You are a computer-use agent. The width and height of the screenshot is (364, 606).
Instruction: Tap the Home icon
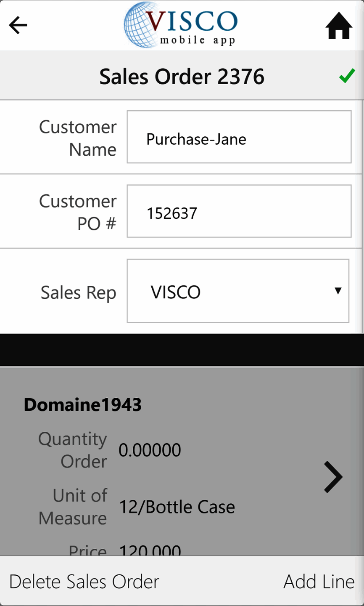[339, 26]
